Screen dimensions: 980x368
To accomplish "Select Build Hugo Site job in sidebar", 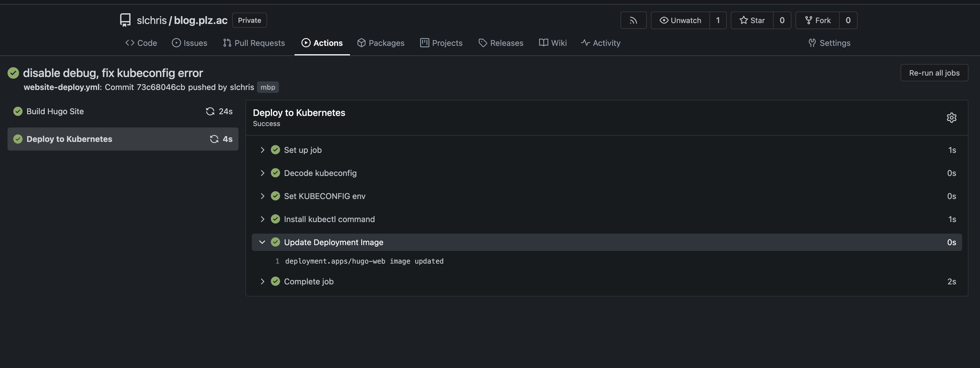I will (x=55, y=111).
